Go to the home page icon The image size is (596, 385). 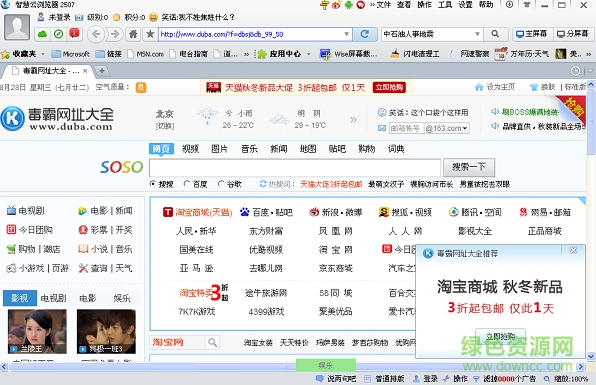click(x=133, y=35)
